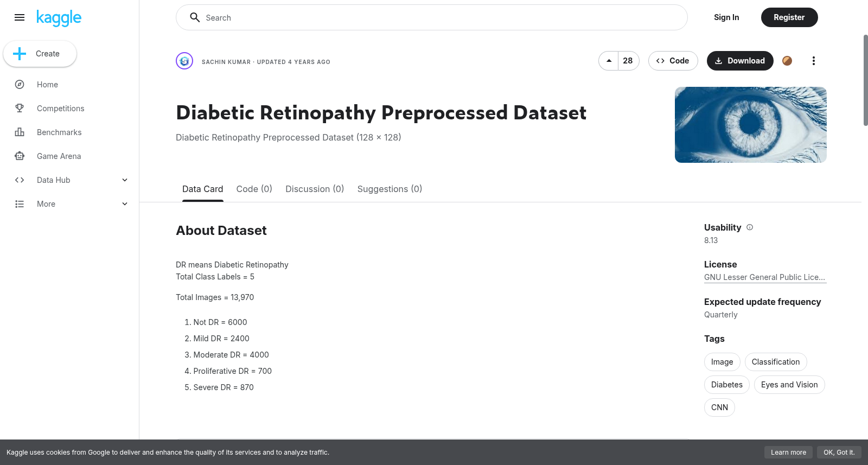Image resolution: width=868 pixels, height=465 pixels.
Task: Open the three-dot options menu
Action: (x=813, y=61)
